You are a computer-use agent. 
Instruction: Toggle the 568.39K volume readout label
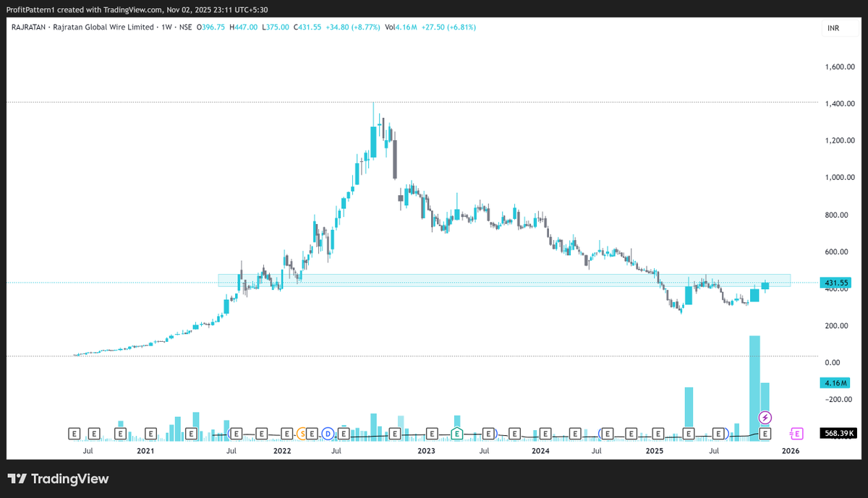pyautogui.click(x=838, y=433)
